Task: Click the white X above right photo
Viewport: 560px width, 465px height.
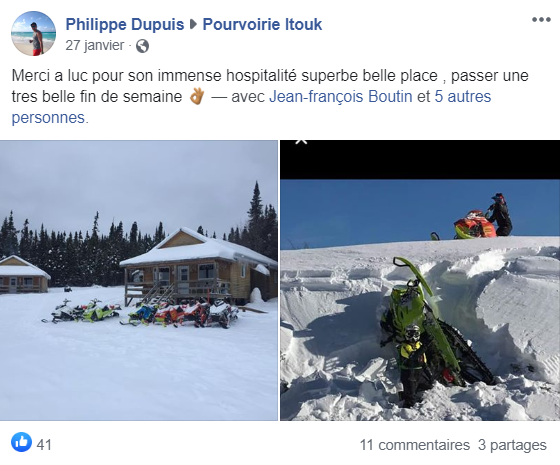Action: (301, 142)
